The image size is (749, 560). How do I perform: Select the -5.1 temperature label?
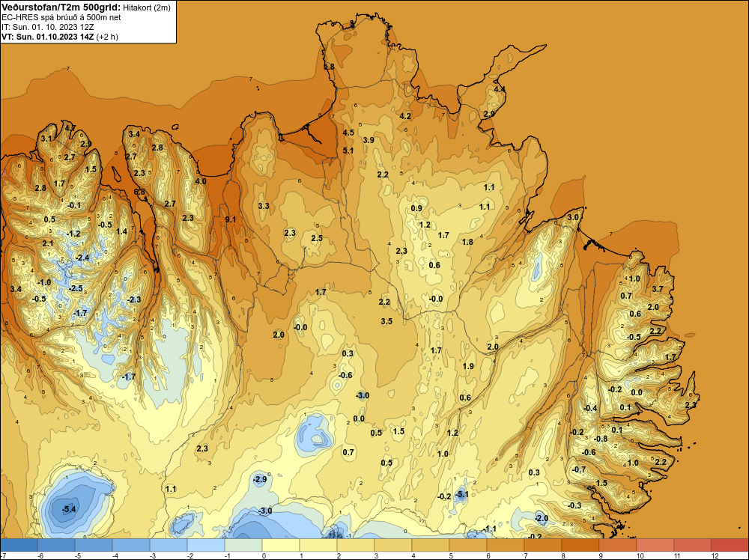(x=461, y=495)
